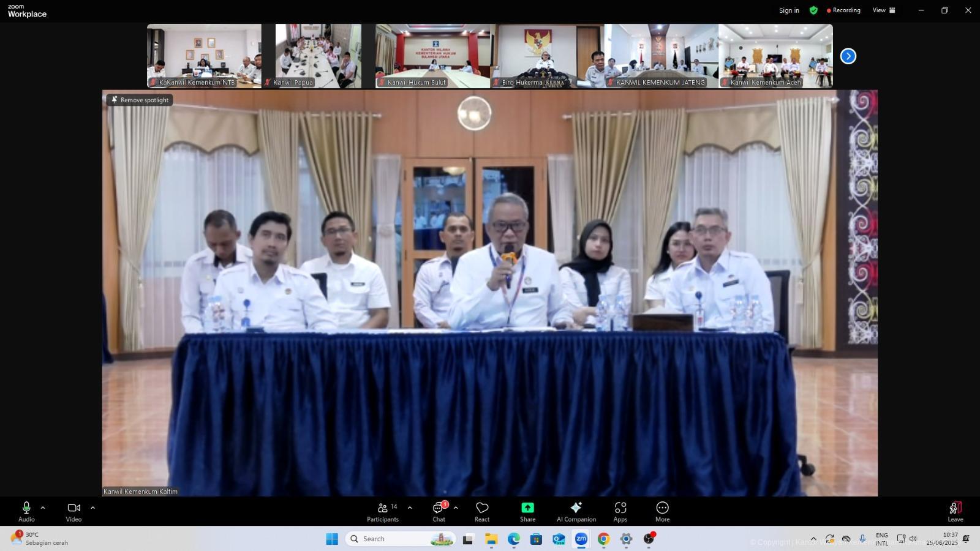Click Sign in link
The width and height of the screenshot is (980, 551).
click(789, 10)
